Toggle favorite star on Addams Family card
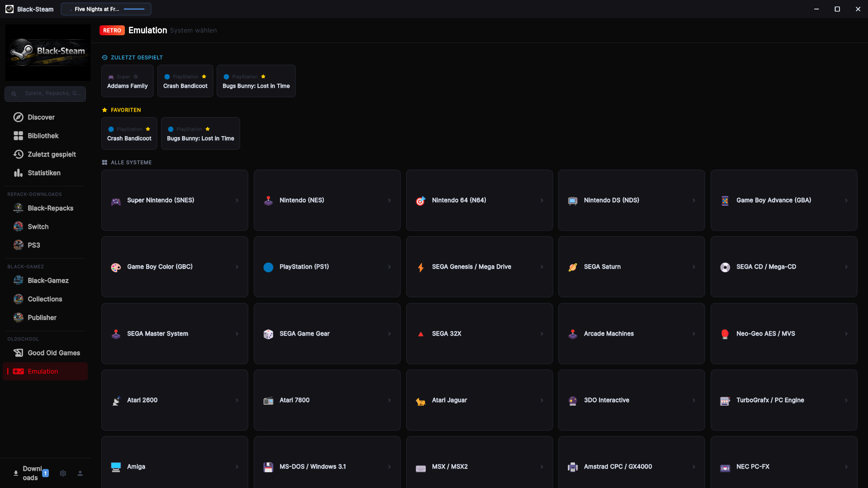 click(x=136, y=77)
